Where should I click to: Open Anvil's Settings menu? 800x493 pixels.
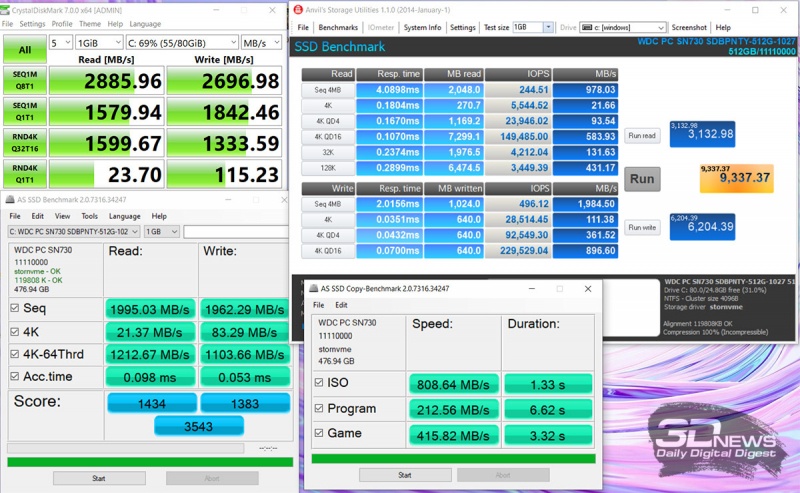tap(463, 28)
